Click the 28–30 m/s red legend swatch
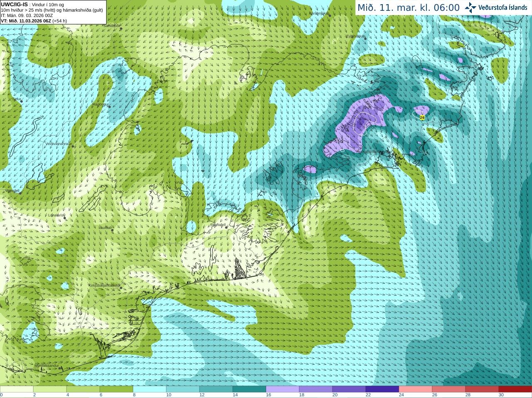This screenshot has height=398, width=532. (x=482, y=389)
